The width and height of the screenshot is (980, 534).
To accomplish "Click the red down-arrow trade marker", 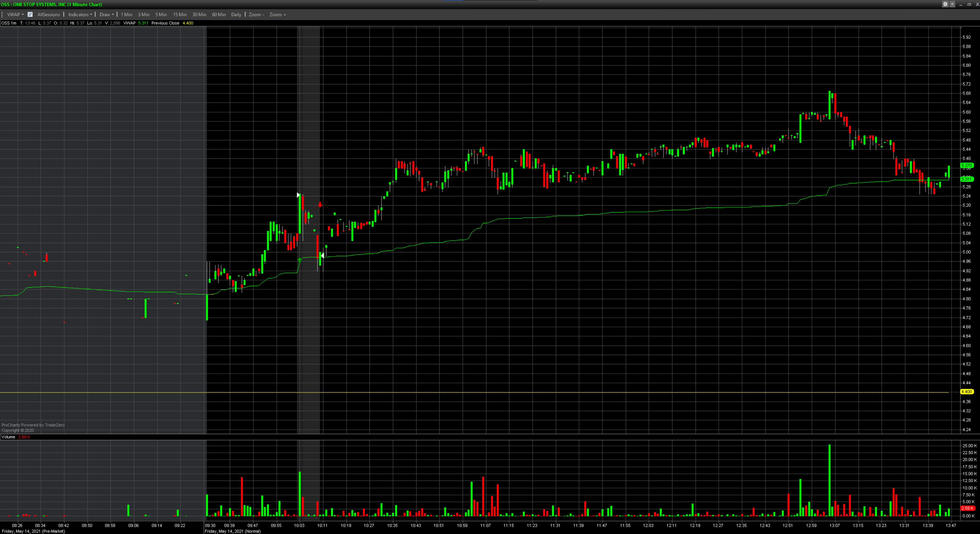I will (320, 204).
